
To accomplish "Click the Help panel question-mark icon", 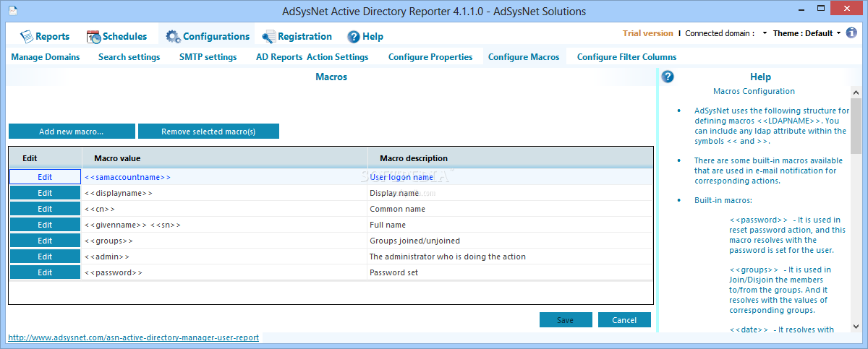I will tap(668, 77).
